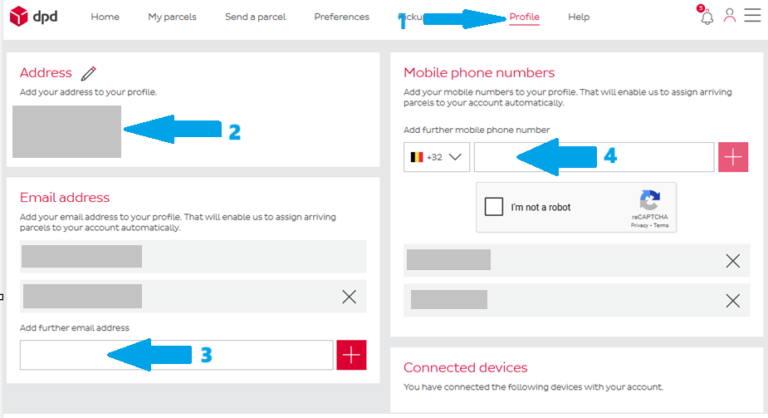Click the plus button to add email
Viewport: 768px width, 418px height.
click(353, 355)
